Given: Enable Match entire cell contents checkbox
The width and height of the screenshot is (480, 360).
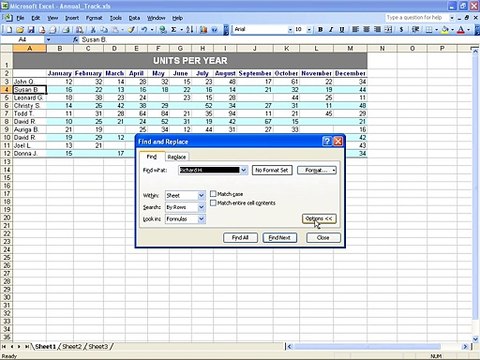Looking at the screenshot, I should pos(213,203).
